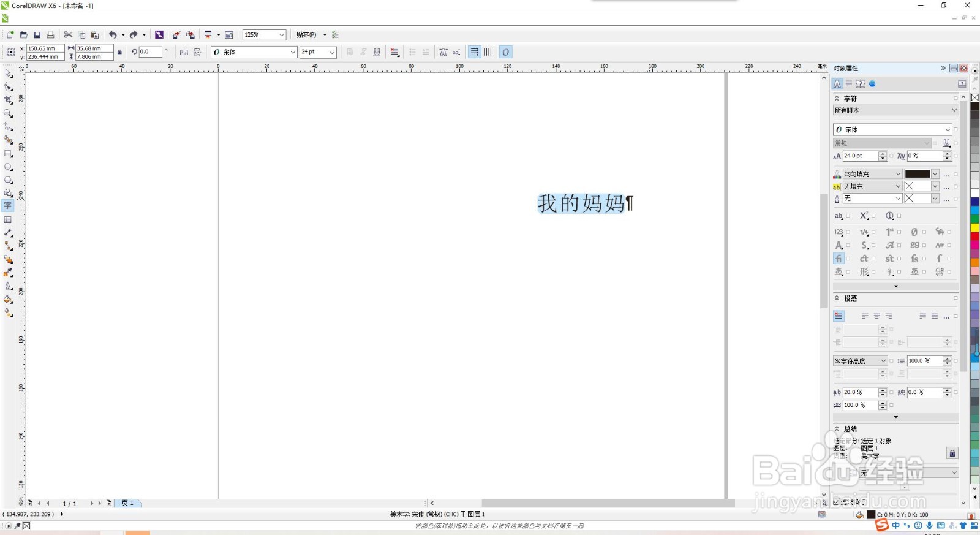Open font name dropdown in property bar
The height and width of the screenshot is (535, 980).
pos(293,52)
